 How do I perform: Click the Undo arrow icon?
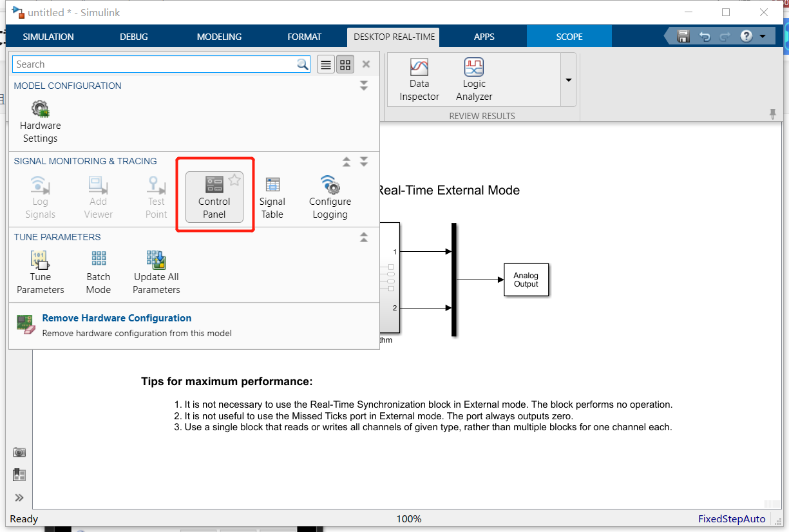click(705, 37)
